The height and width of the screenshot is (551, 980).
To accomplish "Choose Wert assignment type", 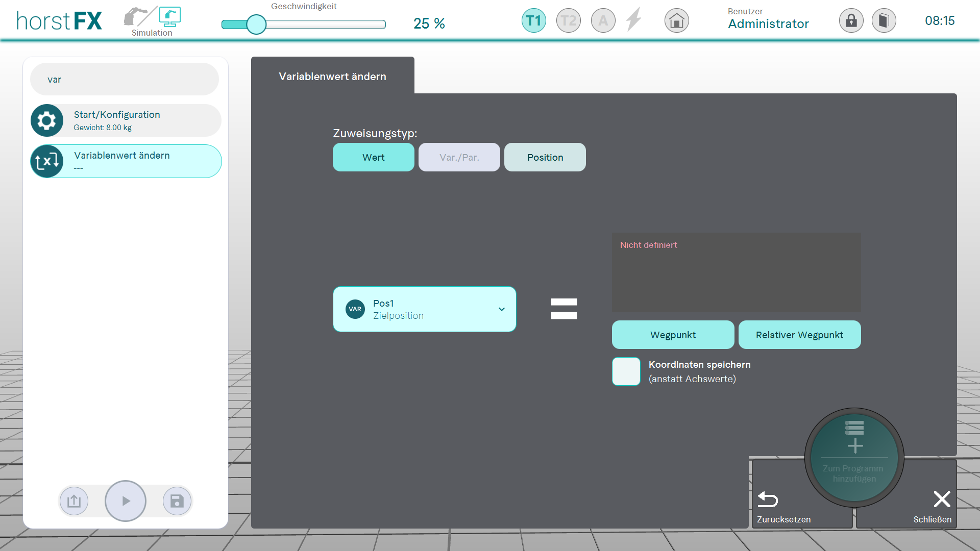I will [373, 157].
